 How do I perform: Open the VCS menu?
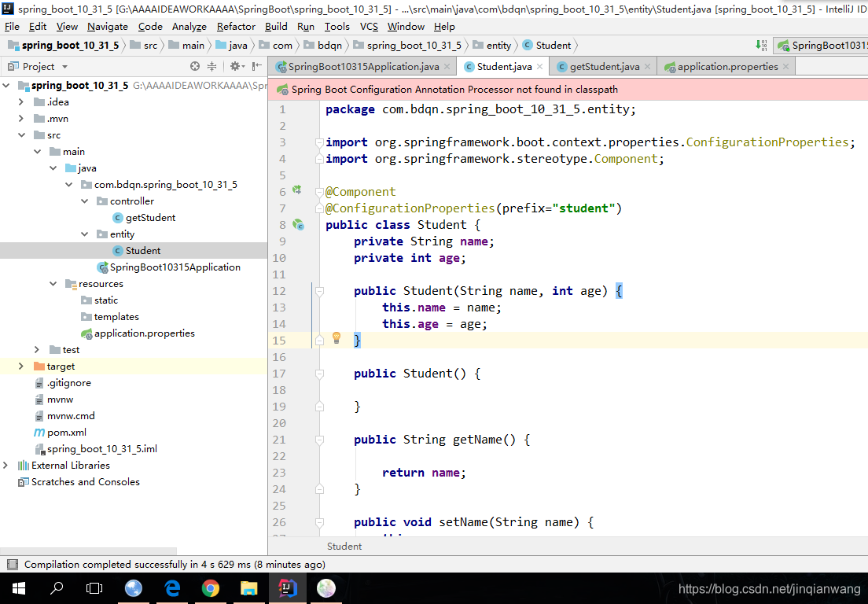(x=369, y=27)
